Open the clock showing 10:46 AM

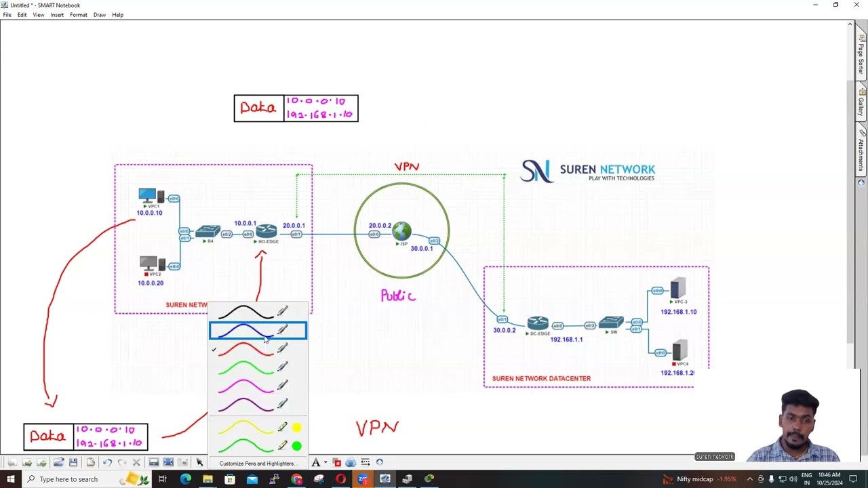829,479
